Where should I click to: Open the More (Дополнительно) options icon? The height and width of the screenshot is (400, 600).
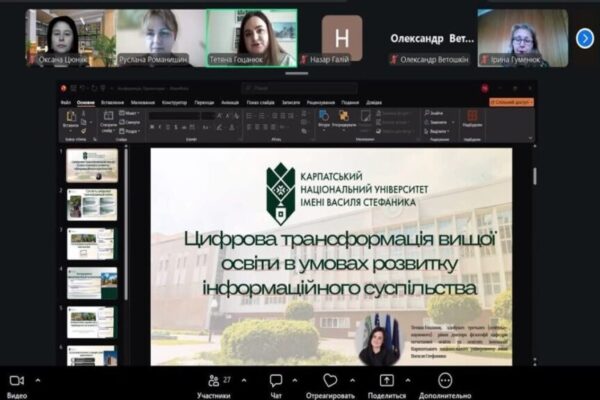pyautogui.click(x=445, y=381)
